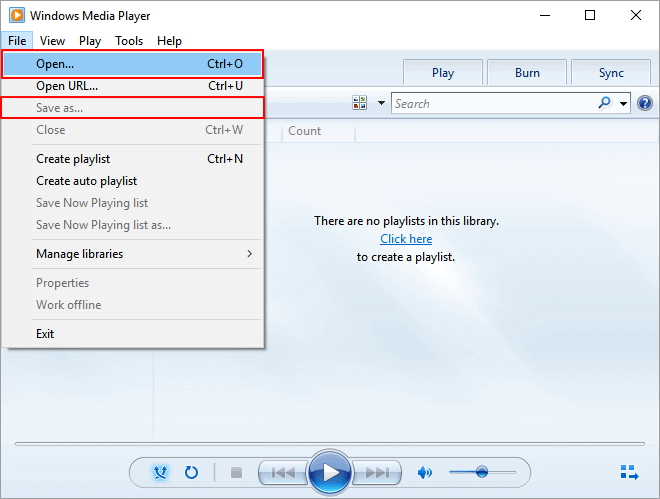Open the View menu

[52, 41]
